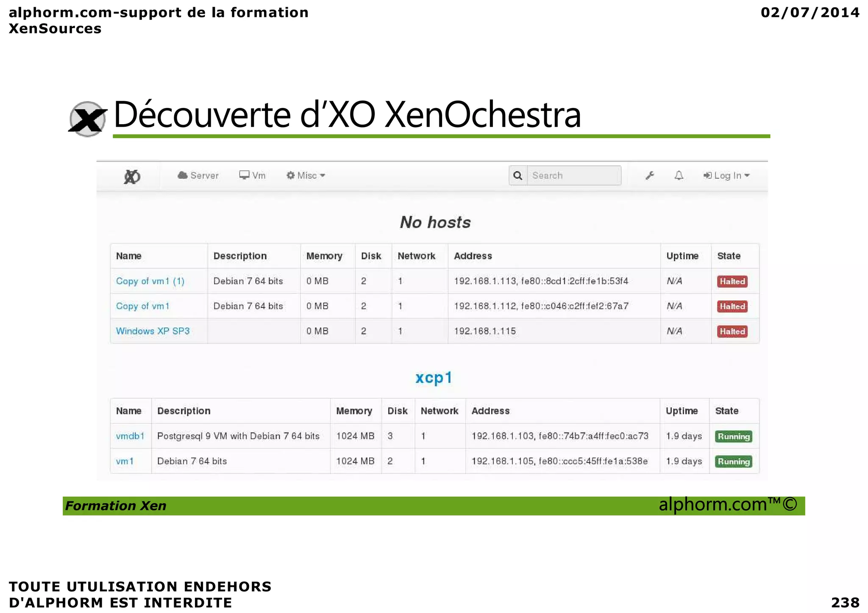Click the 'Address' header in xcp1 table
The width and height of the screenshot is (868, 613).
(490, 411)
